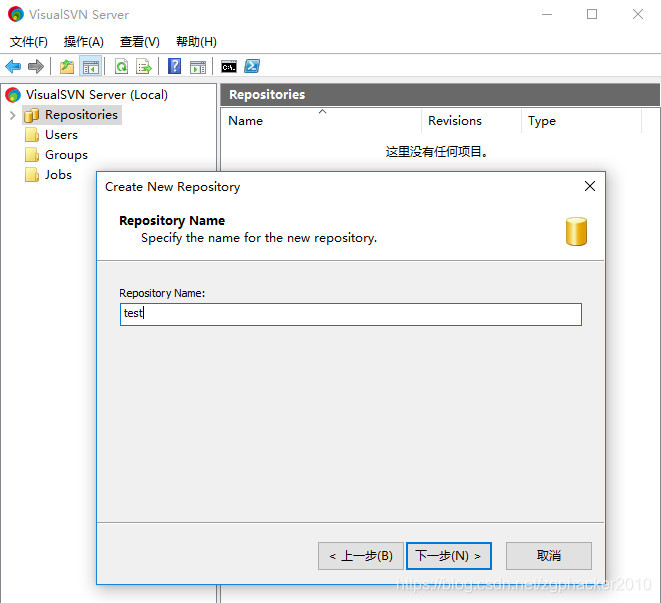Close the Create New Repository dialog

click(x=590, y=186)
